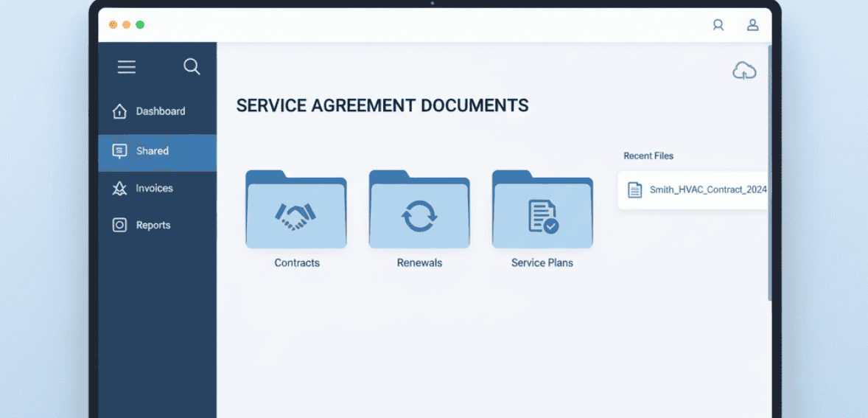Click the Renewals folder label

point(419,263)
